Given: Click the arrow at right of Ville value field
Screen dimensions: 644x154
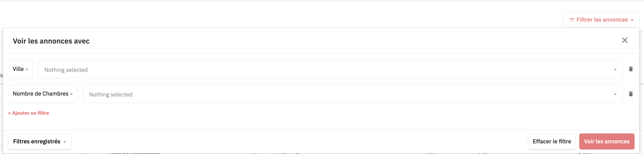Looking at the screenshot, I should pos(615,70).
